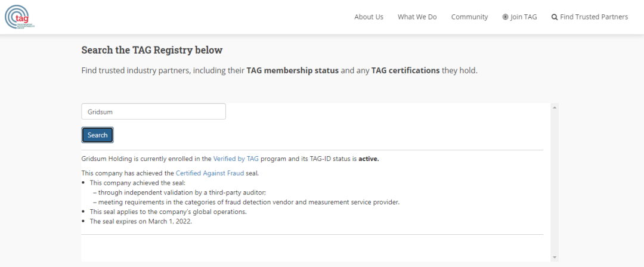The image size is (644, 267).
Task: Open the Certified Against Fraud link
Action: pyautogui.click(x=202, y=173)
